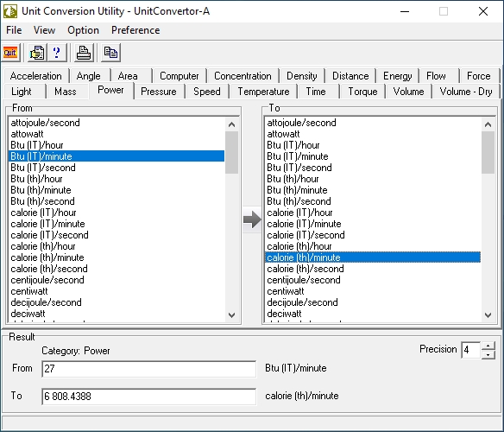Select Btu (IT)/second in the From list
Image resolution: width=504 pixels, height=432 pixels.
[117, 168]
